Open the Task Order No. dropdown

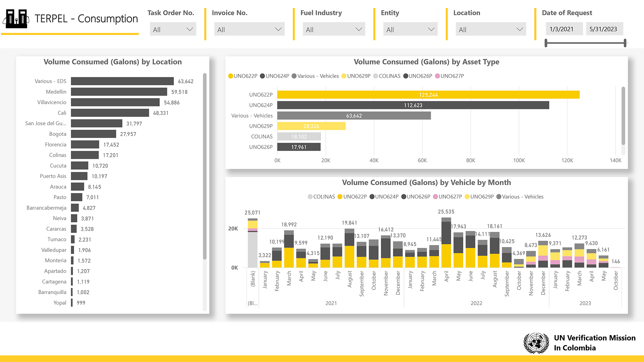click(x=173, y=29)
